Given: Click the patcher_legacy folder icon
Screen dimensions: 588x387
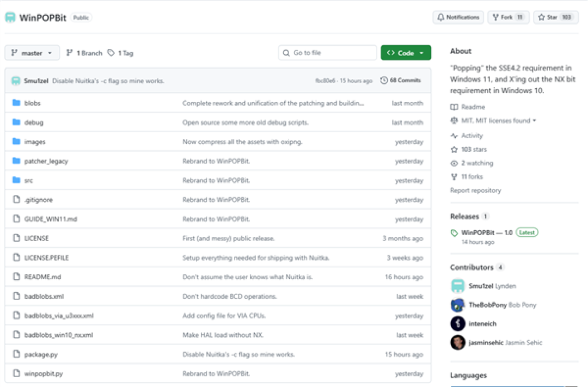Looking at the screenshot, I should click(16, 161).
